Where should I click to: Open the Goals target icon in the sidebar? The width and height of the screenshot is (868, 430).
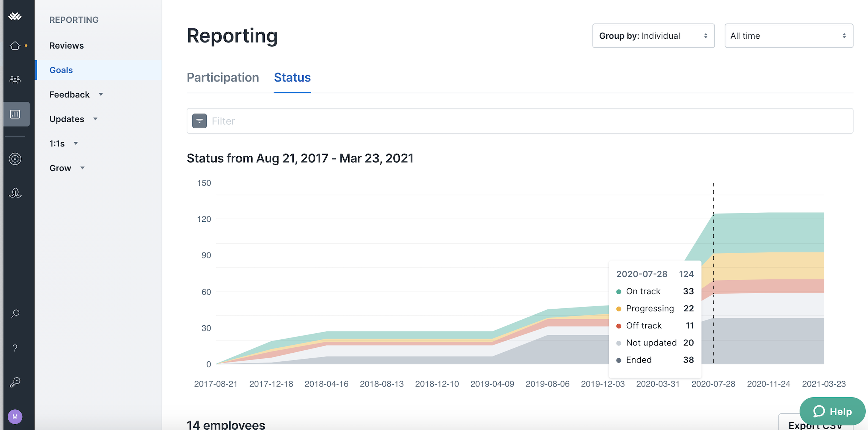click(x=15, y=159)
